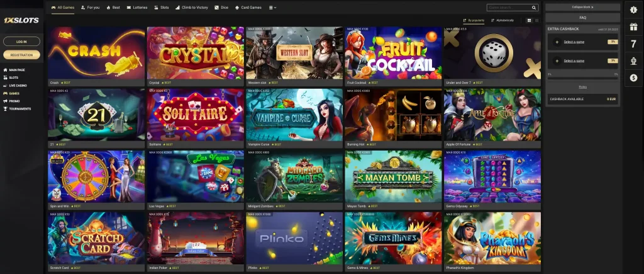Open Live Casino in sidebar
644x274 pixels.
pos(15,86)
